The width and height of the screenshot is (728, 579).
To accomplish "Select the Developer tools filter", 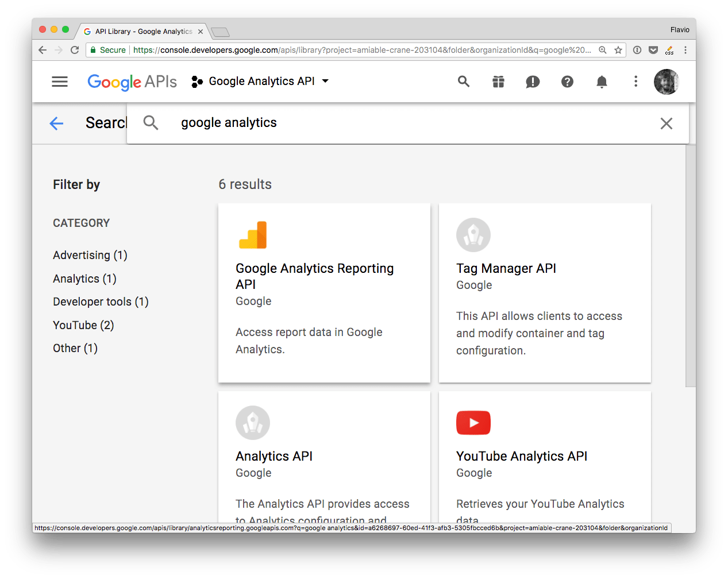I will pos(101,302).
